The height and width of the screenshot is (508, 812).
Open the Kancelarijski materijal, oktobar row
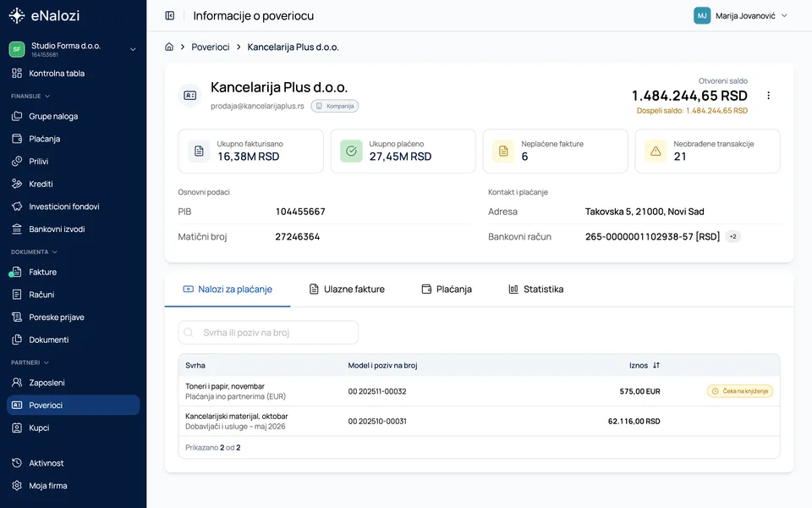click(x=479, y=421)
